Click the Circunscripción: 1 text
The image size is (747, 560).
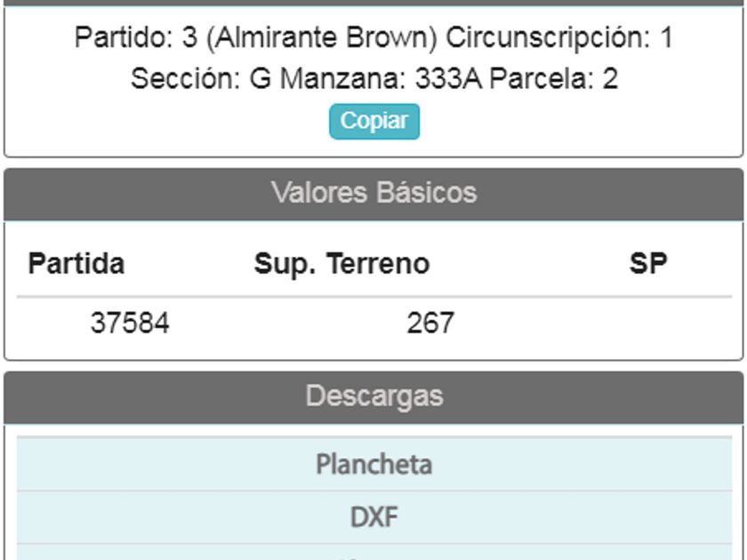pyautogui.click(x=558, y=38)
